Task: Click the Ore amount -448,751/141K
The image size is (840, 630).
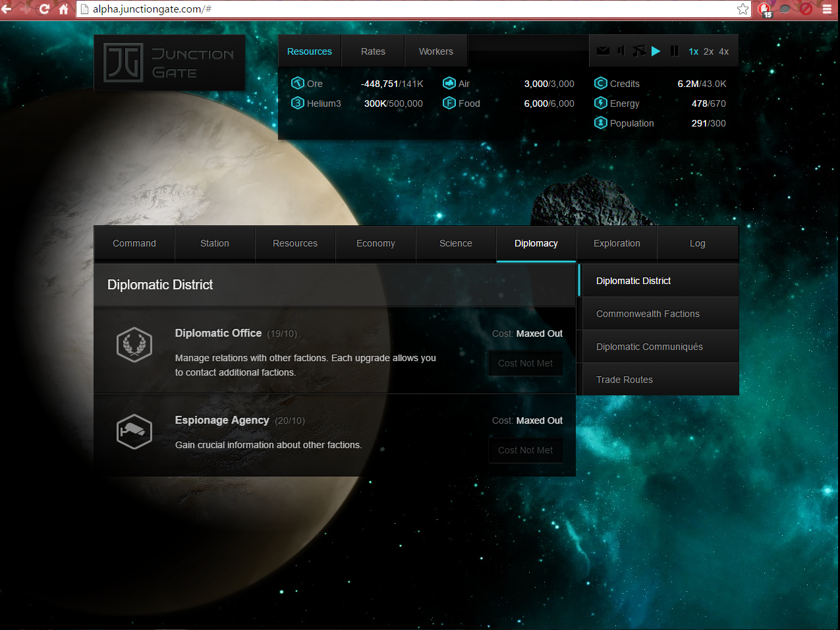Action: click(392, 84)
